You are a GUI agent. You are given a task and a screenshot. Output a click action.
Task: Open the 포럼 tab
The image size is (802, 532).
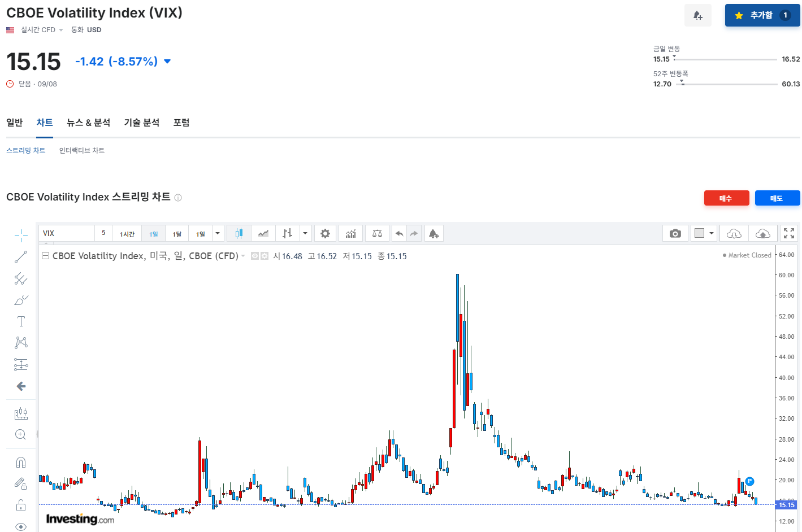point(181,123)
